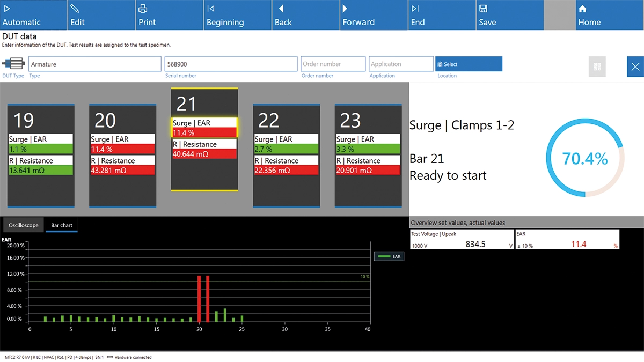Viewport: 644px width, 362px height.
Task: Click the Armature type input field
Action: 94,64
